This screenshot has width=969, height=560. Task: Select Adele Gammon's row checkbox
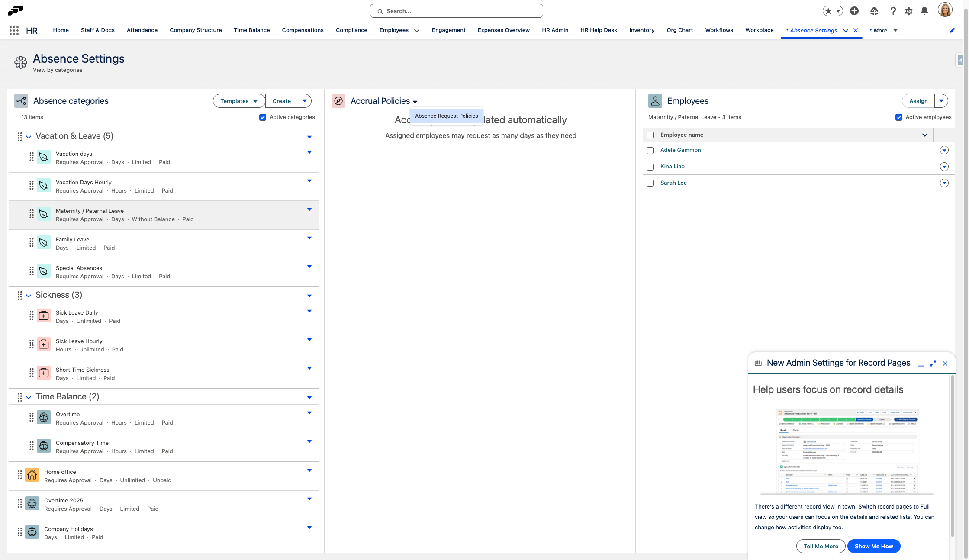click(650, 150)
